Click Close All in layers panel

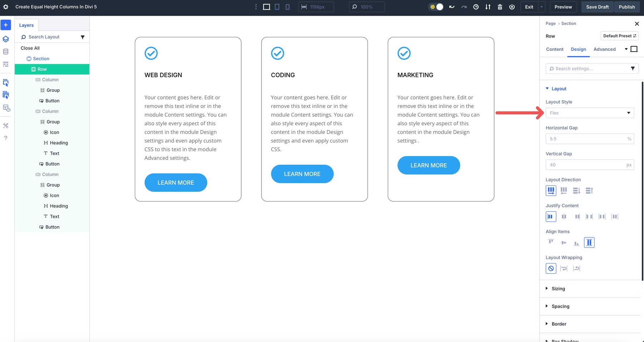coord(30,48)
